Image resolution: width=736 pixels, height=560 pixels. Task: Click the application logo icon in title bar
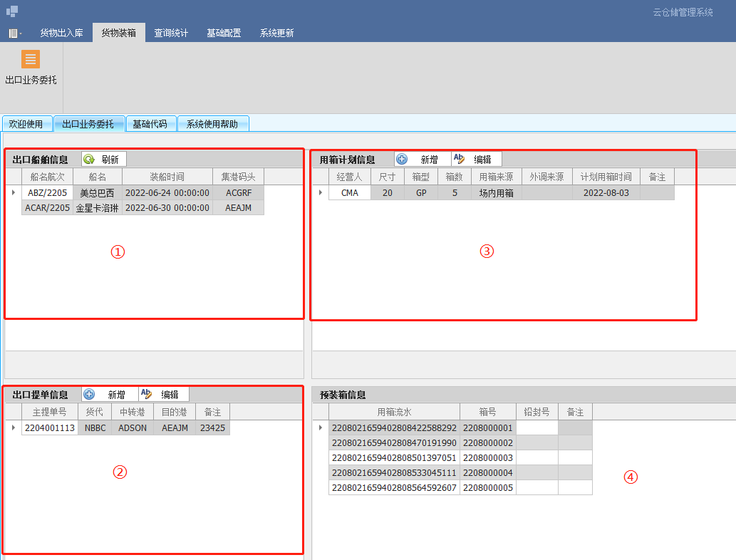[x=12, y=11]
